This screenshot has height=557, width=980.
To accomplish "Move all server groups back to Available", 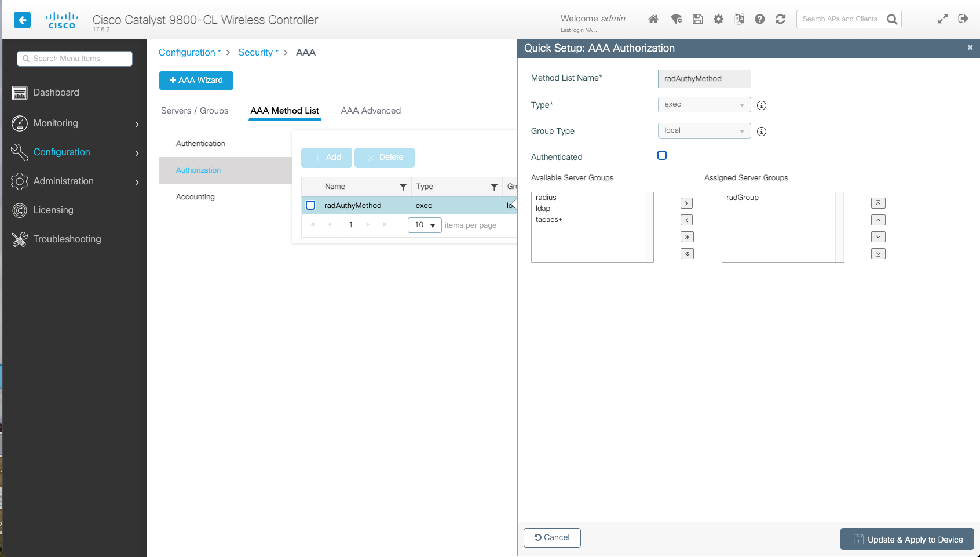I will (687, 254).
